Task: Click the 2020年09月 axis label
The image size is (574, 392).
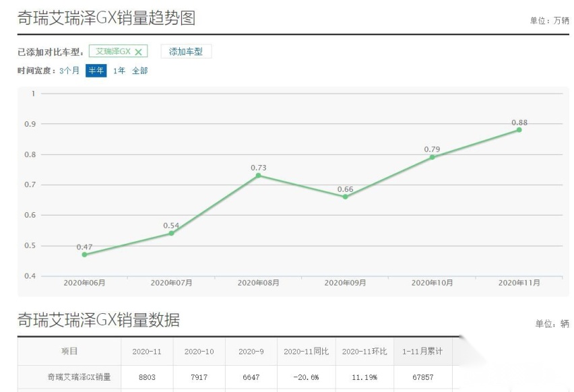Action: click(345, 283)
